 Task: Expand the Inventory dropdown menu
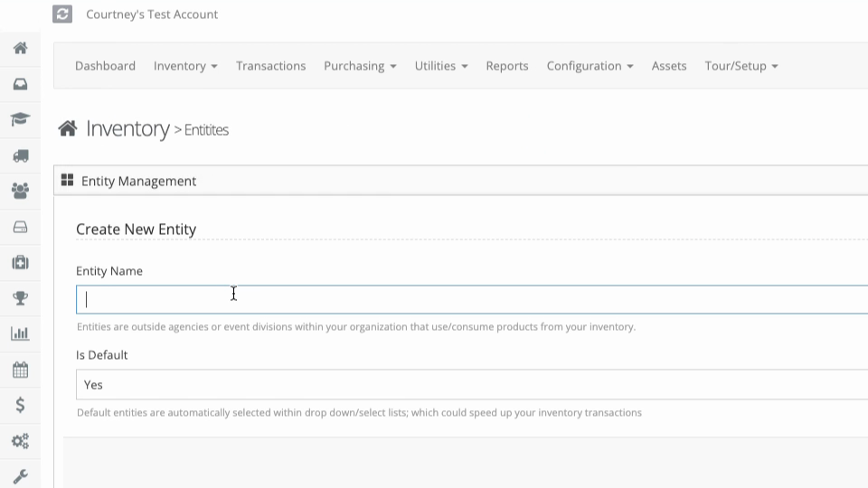[185, 66]
